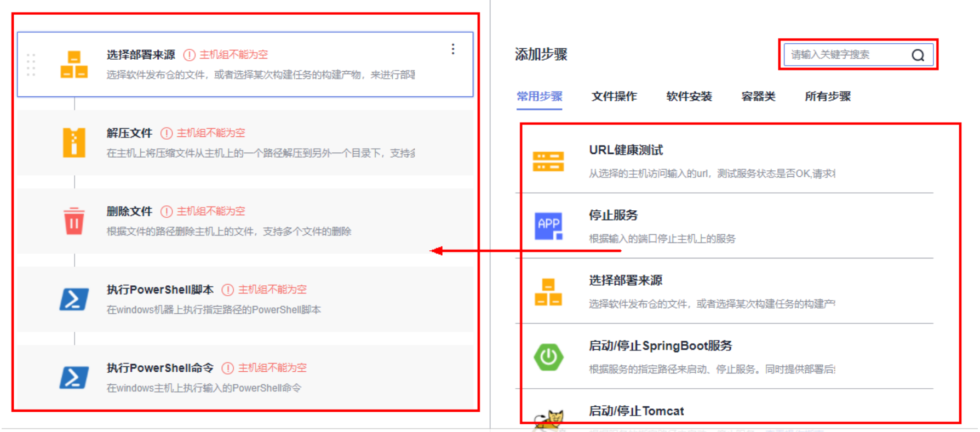Click the 主机组不能为空 error next to 删除文件

coord(211,211)
